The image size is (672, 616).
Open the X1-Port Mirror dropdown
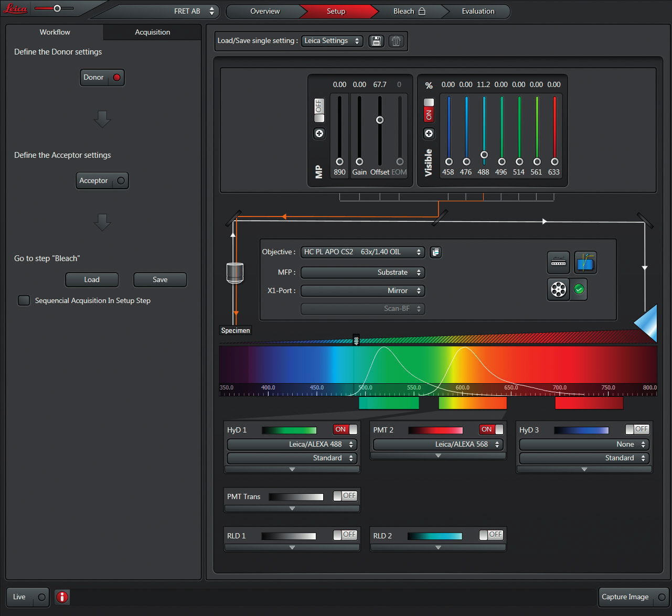(x=362, y=291)
